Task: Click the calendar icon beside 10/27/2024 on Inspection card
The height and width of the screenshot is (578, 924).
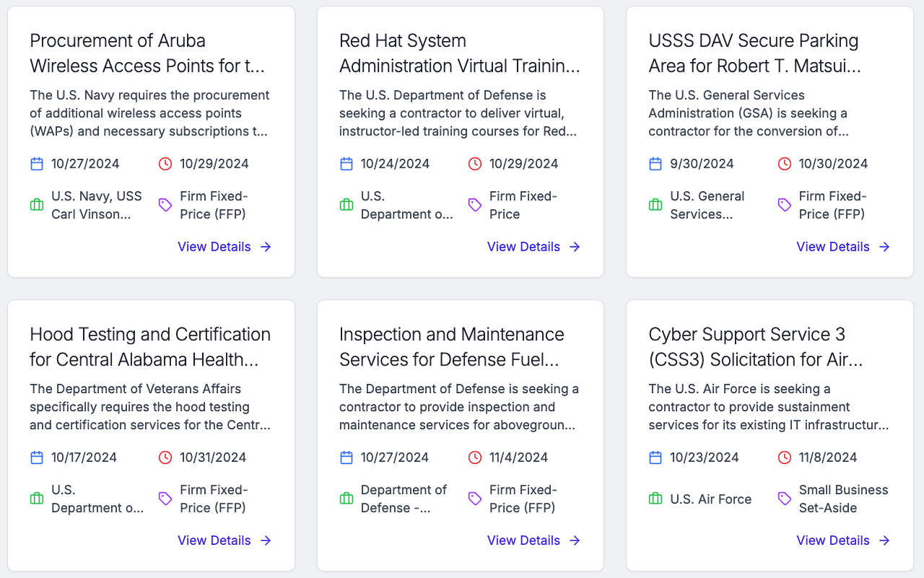Action: 346,457
